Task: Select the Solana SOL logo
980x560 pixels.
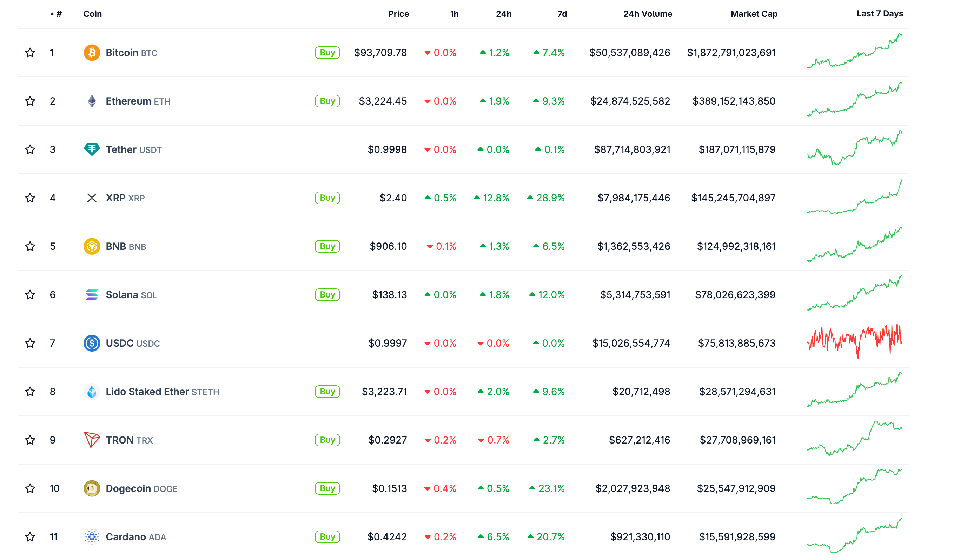Action: 92,295
